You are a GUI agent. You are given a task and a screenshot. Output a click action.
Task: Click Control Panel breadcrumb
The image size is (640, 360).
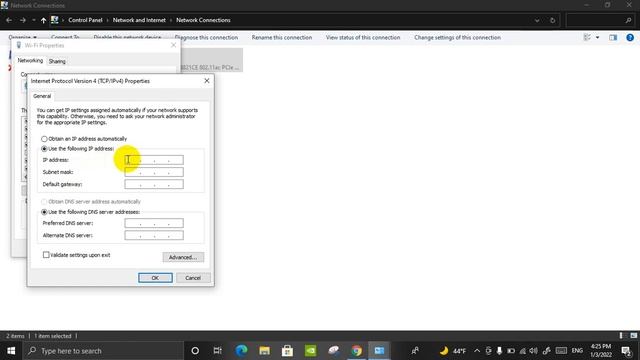pos(85,20)
